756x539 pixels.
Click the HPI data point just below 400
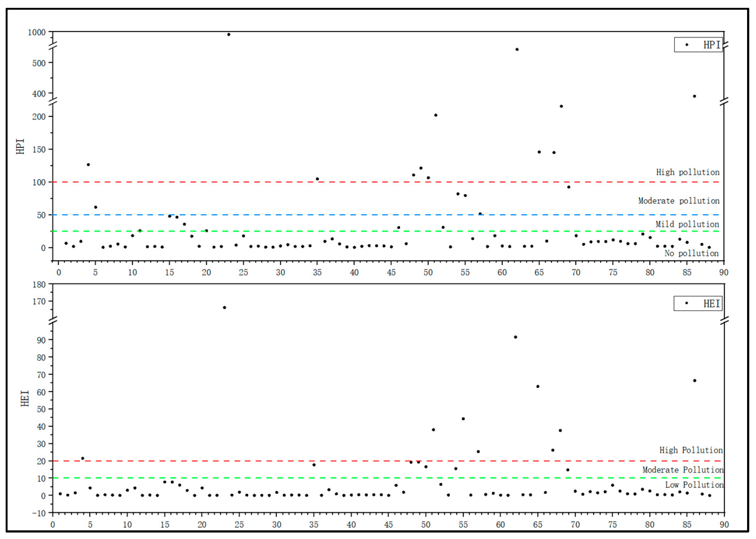694,96
